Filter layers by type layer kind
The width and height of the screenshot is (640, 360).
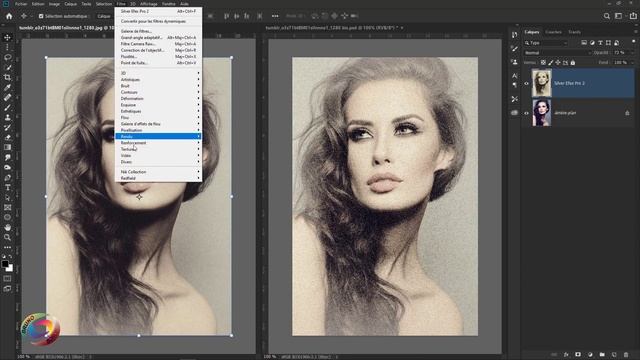[x=600, y=42]
